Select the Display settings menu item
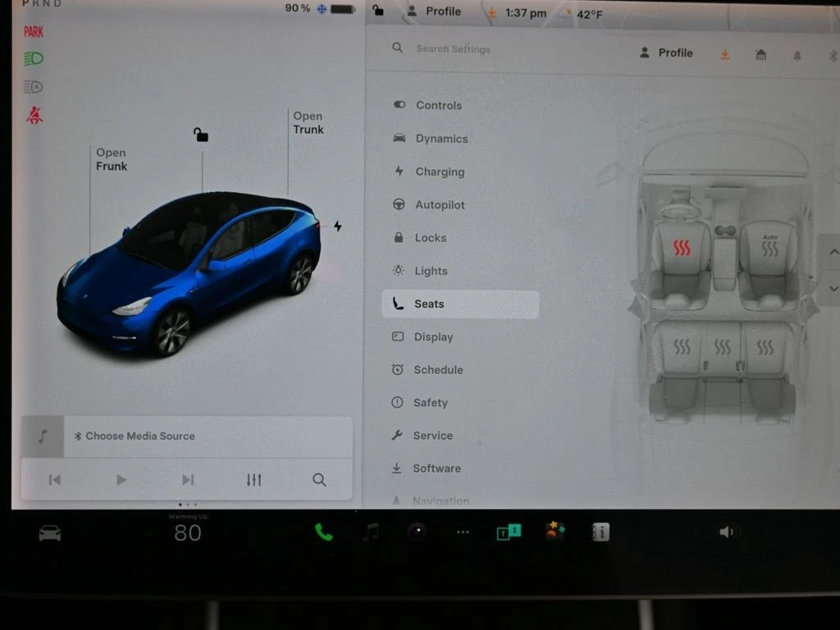Screen dimensions: 840x630 tap(433, 337)
